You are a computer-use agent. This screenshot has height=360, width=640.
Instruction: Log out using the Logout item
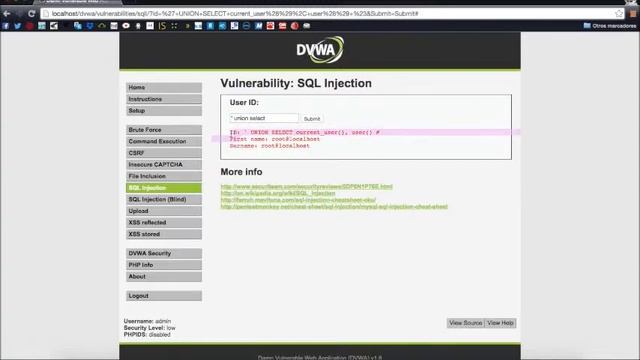tap(164, 296)
